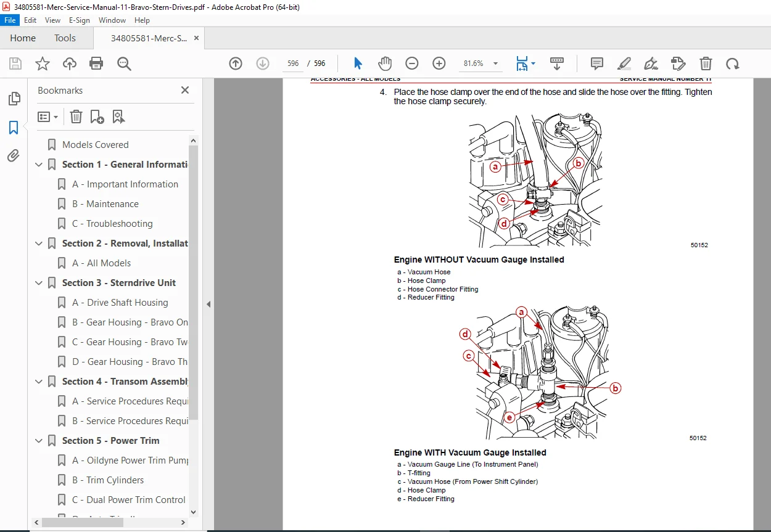Open the E-Sign menu
The width and height of the screenshot is (771, 532).
(80, 20)
